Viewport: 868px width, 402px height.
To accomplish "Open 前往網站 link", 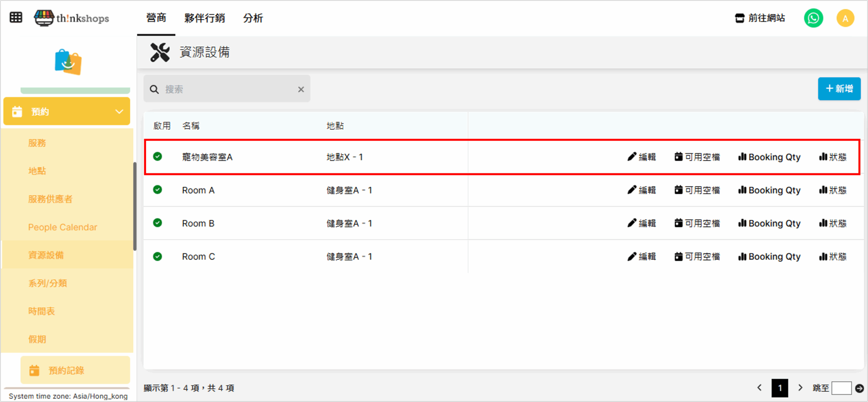I will point(760,18).
